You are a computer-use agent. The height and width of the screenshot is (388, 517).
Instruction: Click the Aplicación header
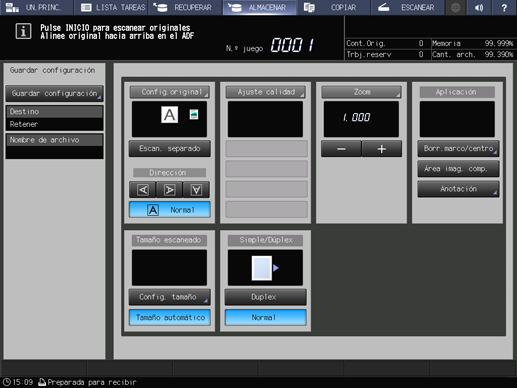457,92
